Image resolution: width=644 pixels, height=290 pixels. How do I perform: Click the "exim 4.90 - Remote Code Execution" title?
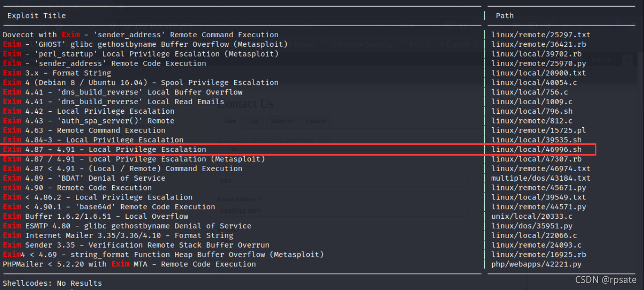coord(77,188)
